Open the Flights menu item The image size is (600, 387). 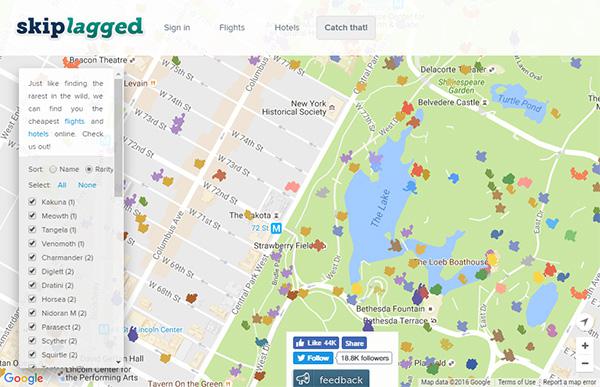tap(232, 28)
